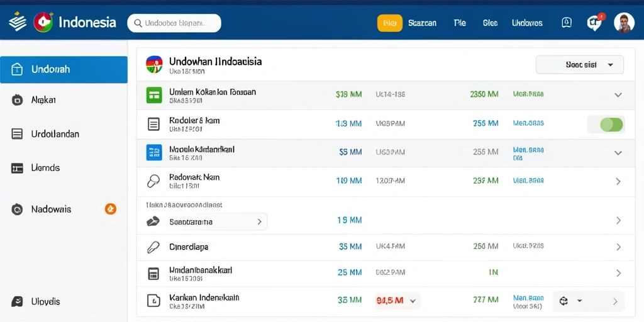Open the chat notifications icon
The image size is (644, 322).
[594, 23]
